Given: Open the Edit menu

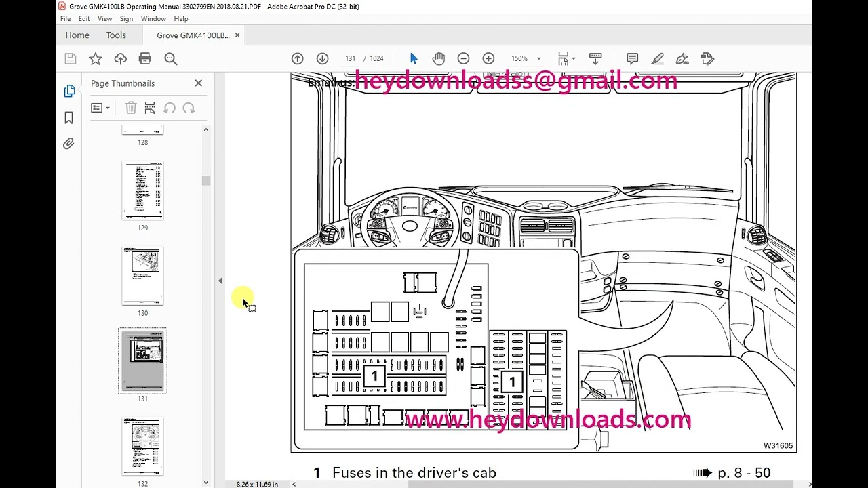Looking at the screenshot, I should pos(84,19).
